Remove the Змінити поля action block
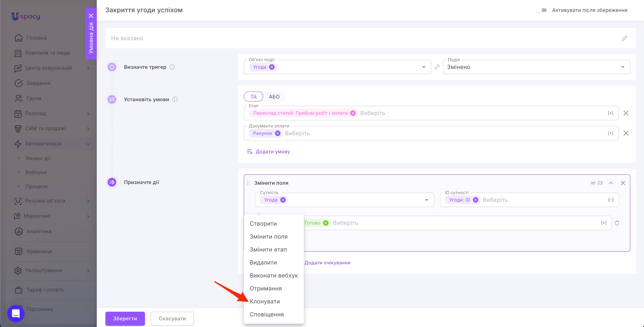Image resolution: width=644 pixels, height=327 pixels. [623, 183]
